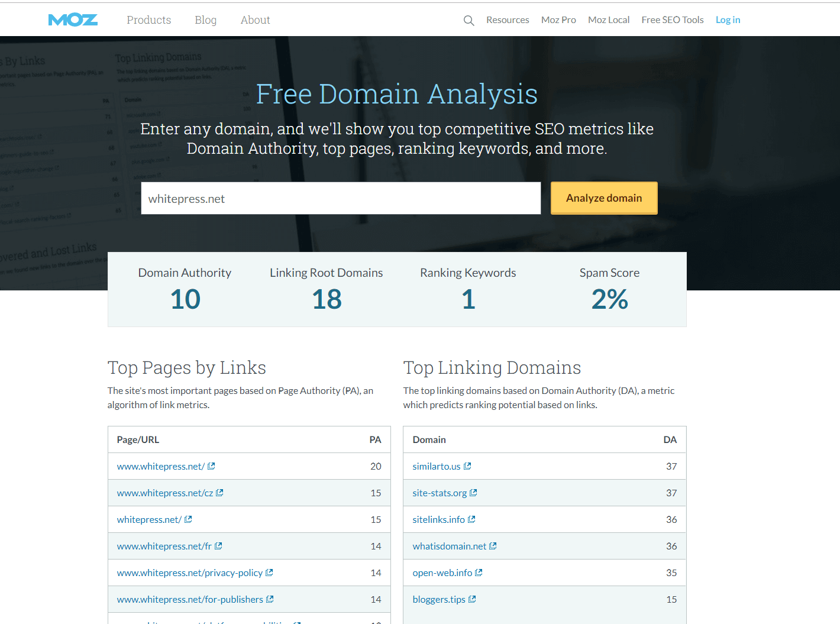
Task: Click the Ranking Keywords value 1
Action: pyautogui.click(x=468, y=299)
